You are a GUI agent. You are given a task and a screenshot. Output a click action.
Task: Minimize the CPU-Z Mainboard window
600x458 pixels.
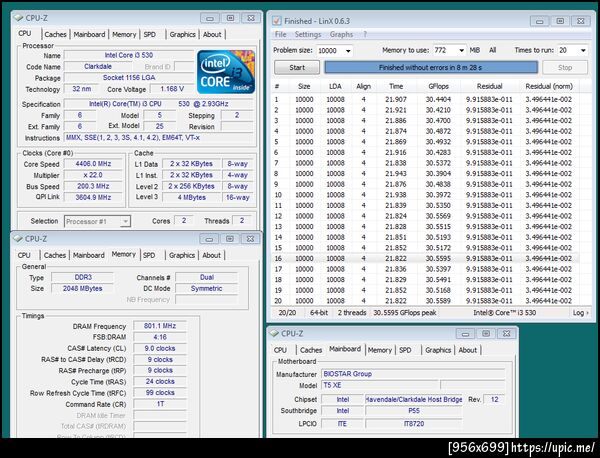[x=466, y=334]
